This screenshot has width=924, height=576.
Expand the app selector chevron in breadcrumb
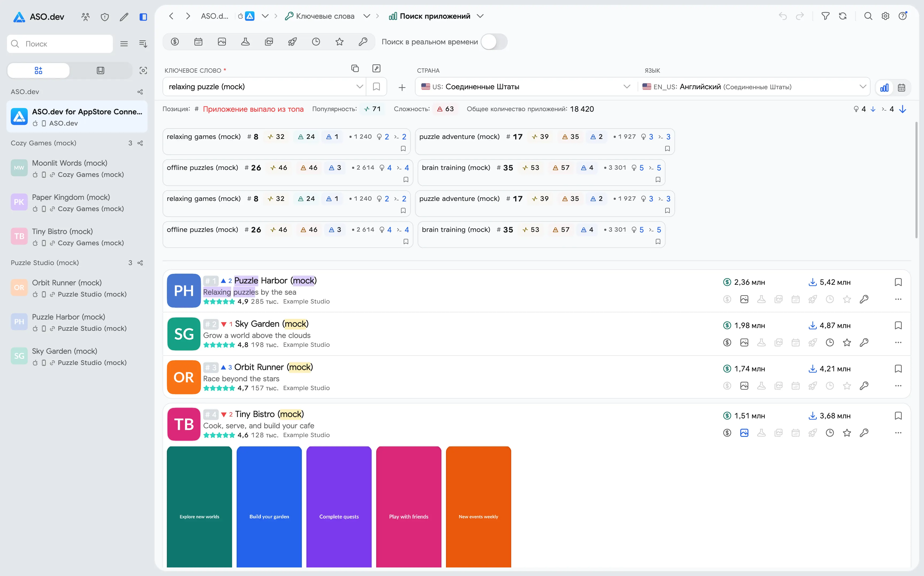[265, 16]
